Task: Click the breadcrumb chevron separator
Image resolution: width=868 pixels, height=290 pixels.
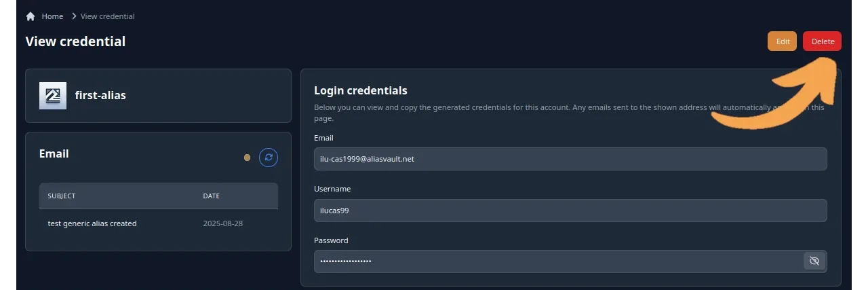Action: pyautogui.click(x=74, y=16)
